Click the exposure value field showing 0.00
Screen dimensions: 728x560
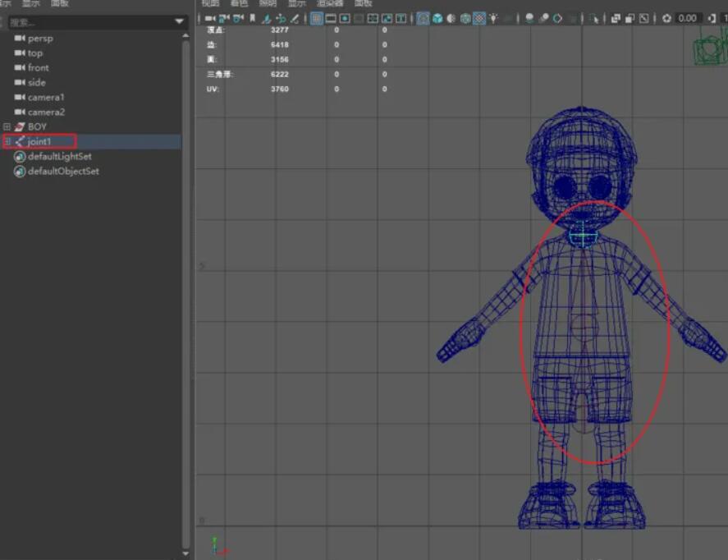pyautogui.click(x=688, y=18)
